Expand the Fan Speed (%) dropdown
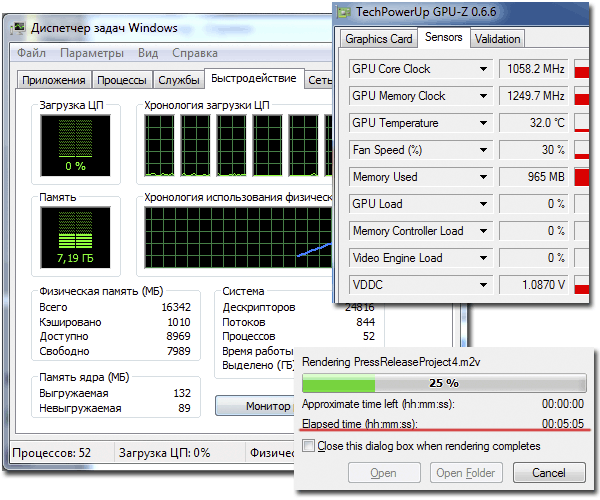This screenshot has height=500, width=600. point(483,150)
